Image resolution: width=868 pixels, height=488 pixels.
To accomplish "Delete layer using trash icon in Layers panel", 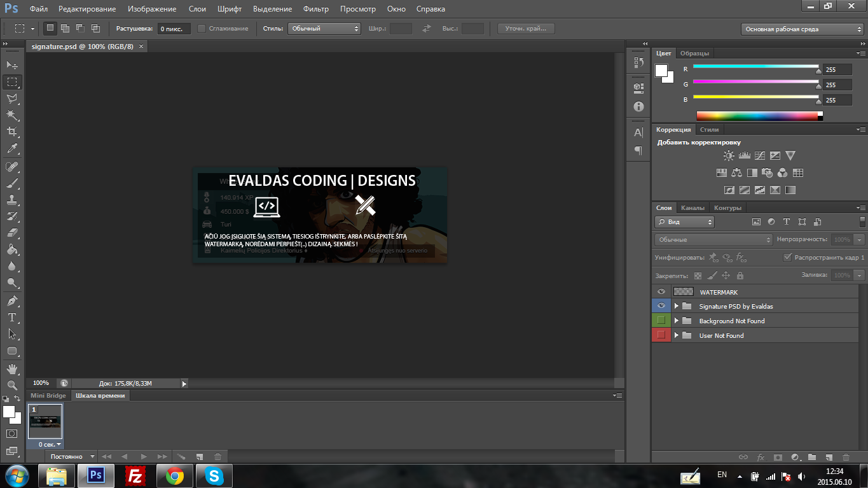I will tap(846, 457).
